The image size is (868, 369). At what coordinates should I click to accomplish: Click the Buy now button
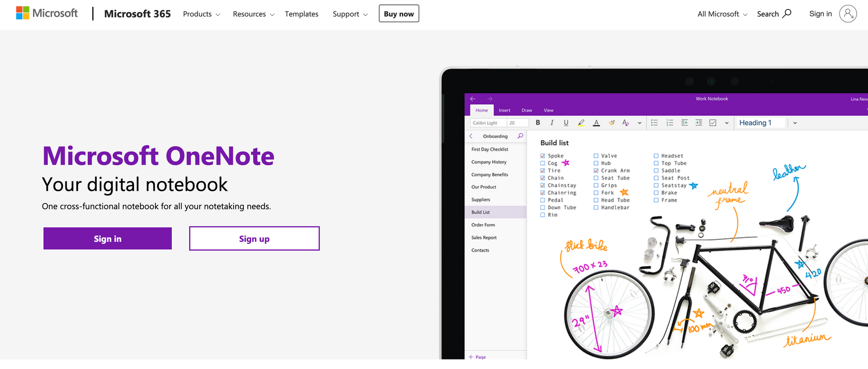tap(399, 13)
